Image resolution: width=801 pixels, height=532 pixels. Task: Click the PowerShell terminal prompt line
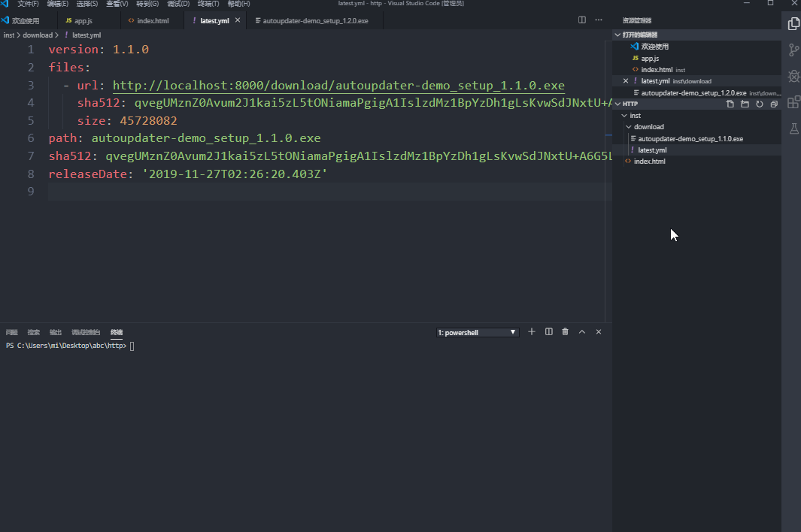point(70,346)
